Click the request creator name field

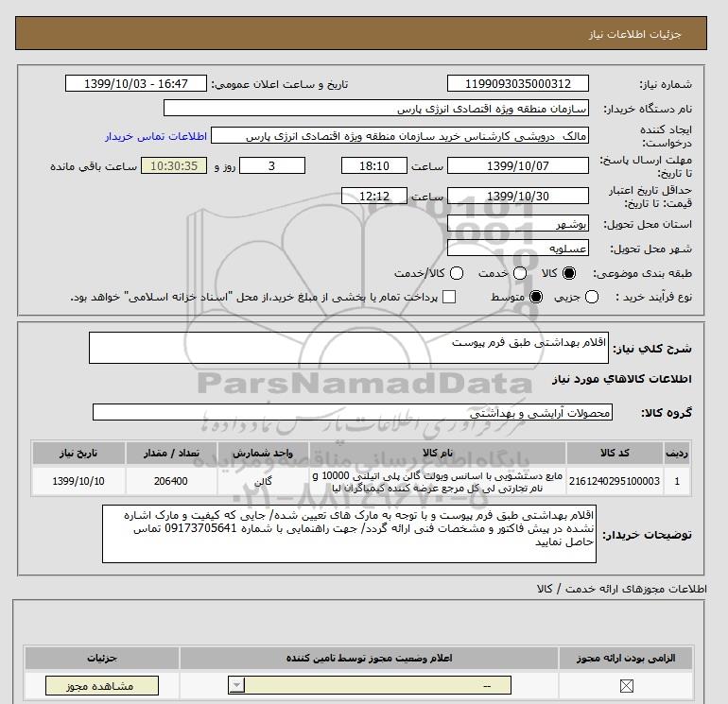(400, 136)
